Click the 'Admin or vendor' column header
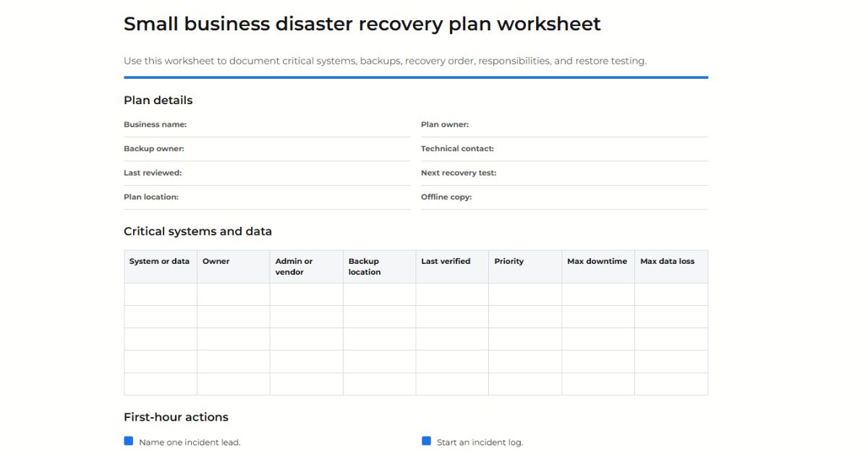 tap(307, 267)
